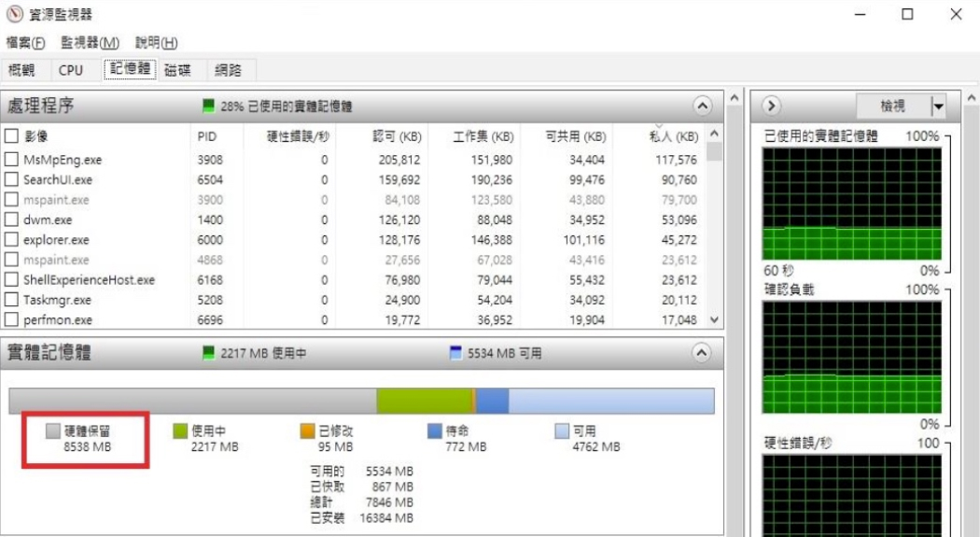The height and width of the screenshot is (537, 980).
Task: Select the explorer.exe process name
Action: [56, 240]
